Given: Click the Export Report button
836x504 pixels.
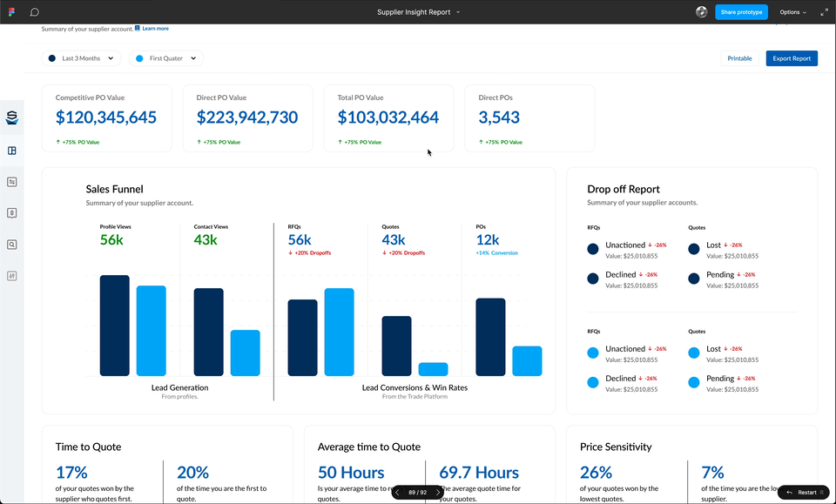Looking at the screenshot, I should tap(792, 58).
